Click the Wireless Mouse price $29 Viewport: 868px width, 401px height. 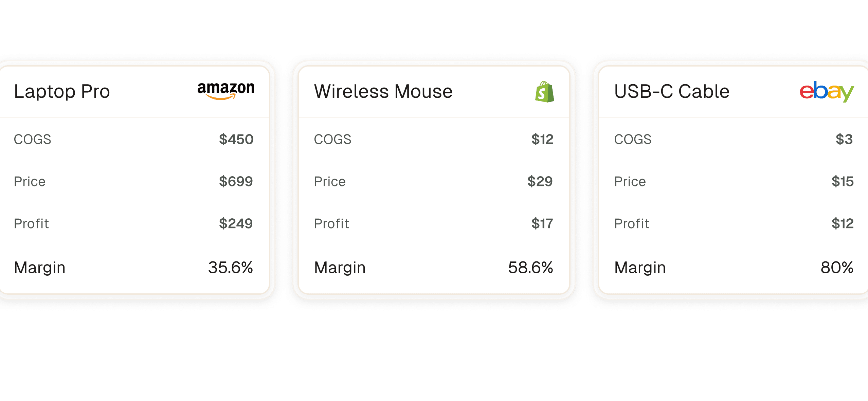pos(540,181)
